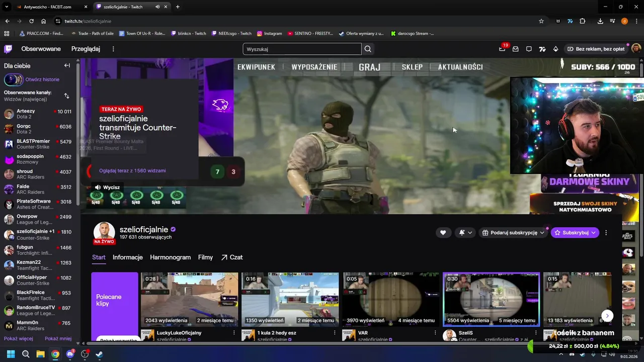Go to browser home page icon
This screenshot has height=362, width=644.
[x=44, y=21]
